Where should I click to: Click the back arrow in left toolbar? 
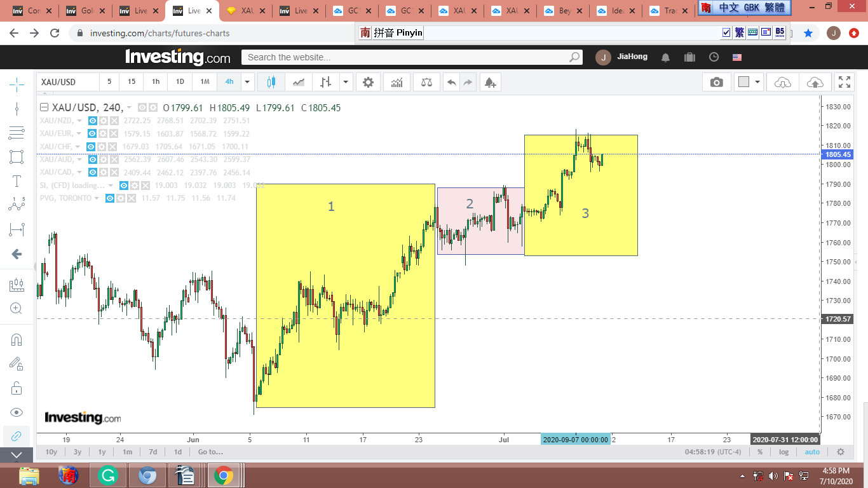[17, 254]
